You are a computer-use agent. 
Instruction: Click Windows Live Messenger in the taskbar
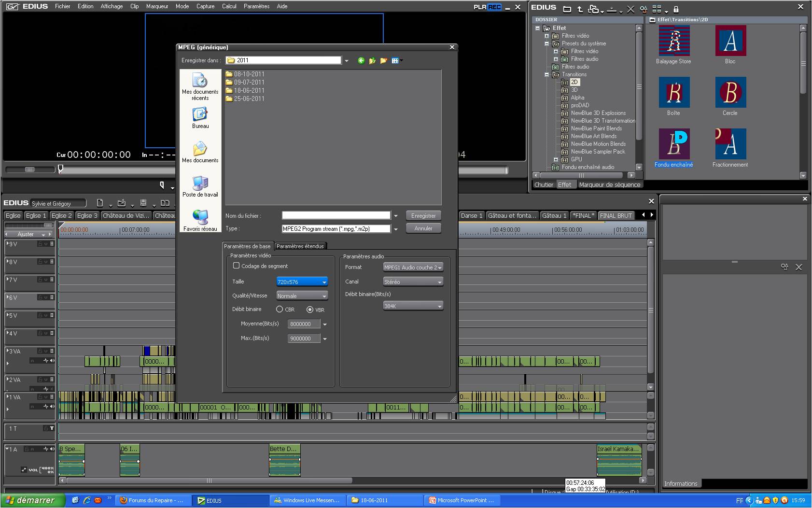coord(307,500)
